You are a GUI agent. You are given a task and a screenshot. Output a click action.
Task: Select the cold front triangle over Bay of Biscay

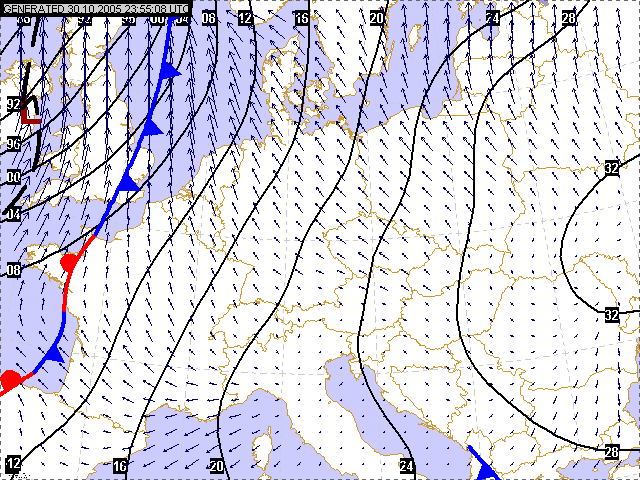click(53, 353)
